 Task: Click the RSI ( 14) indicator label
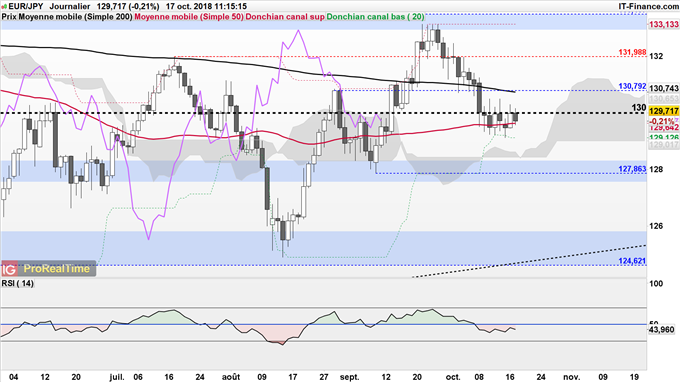[x=18, y=283]
